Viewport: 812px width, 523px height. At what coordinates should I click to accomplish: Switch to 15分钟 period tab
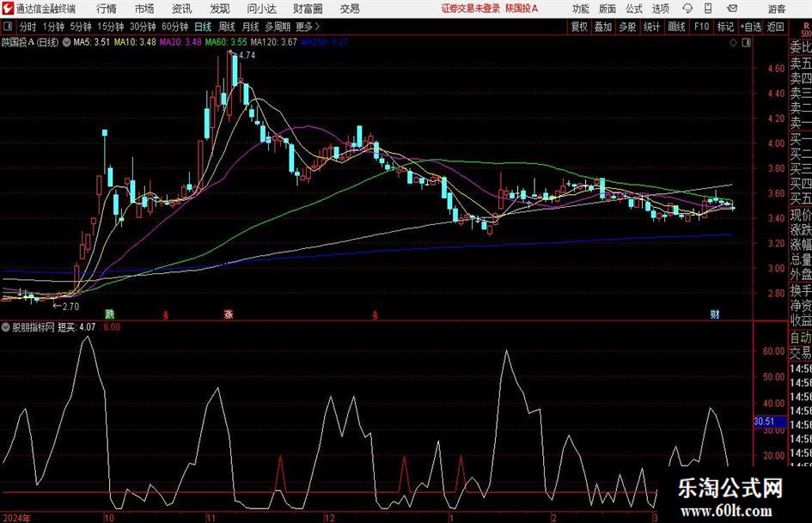pos(110,27)
